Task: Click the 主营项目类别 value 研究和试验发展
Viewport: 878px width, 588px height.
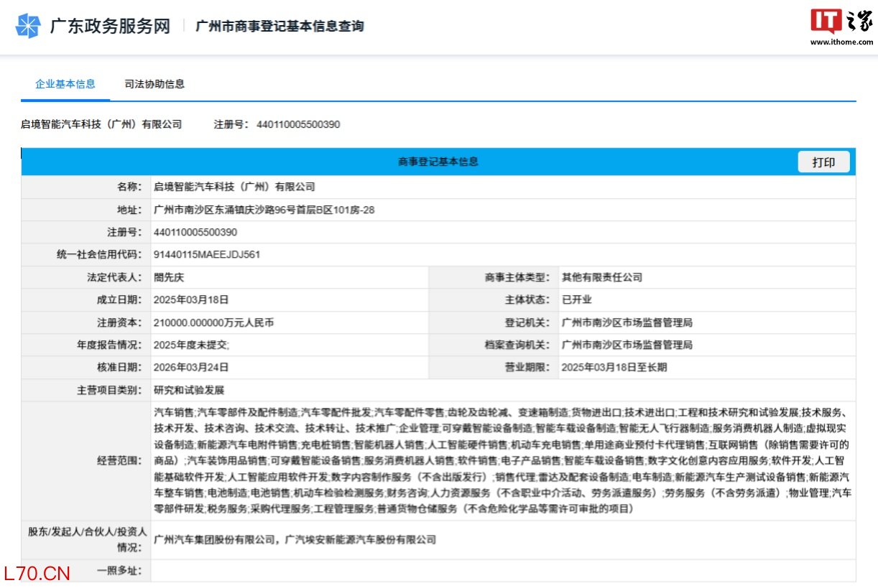Action: click(189, 390)
